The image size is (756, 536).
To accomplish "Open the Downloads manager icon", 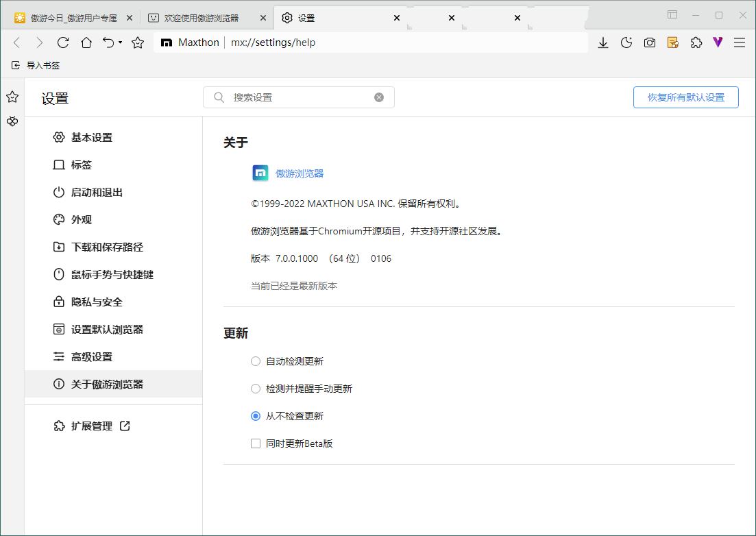I will [x=602, y=42].
